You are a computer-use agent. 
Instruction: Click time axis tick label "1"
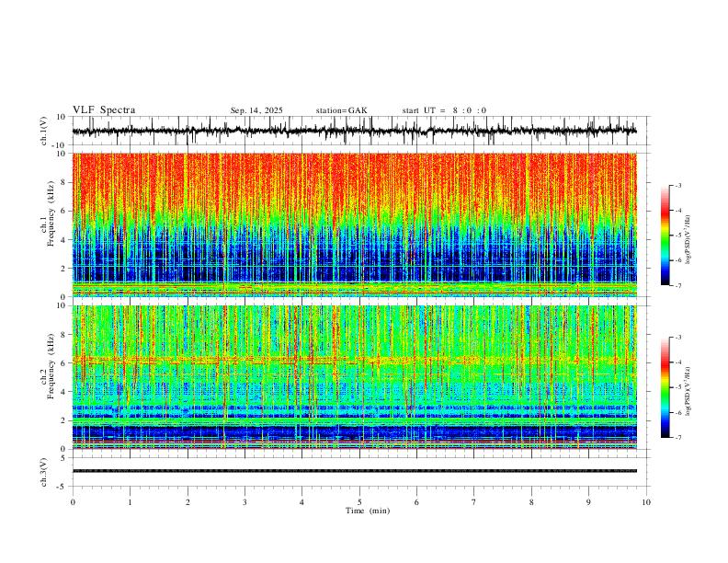(130, 502)
